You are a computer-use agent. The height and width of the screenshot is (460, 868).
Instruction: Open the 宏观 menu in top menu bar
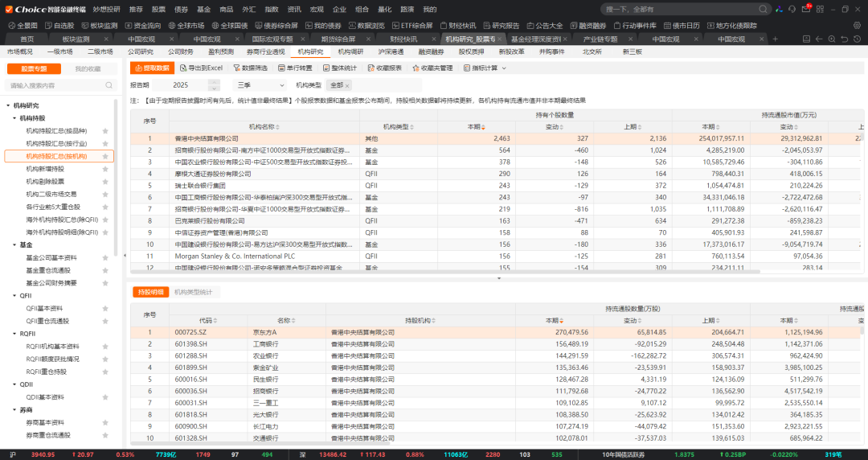(317, 10)
